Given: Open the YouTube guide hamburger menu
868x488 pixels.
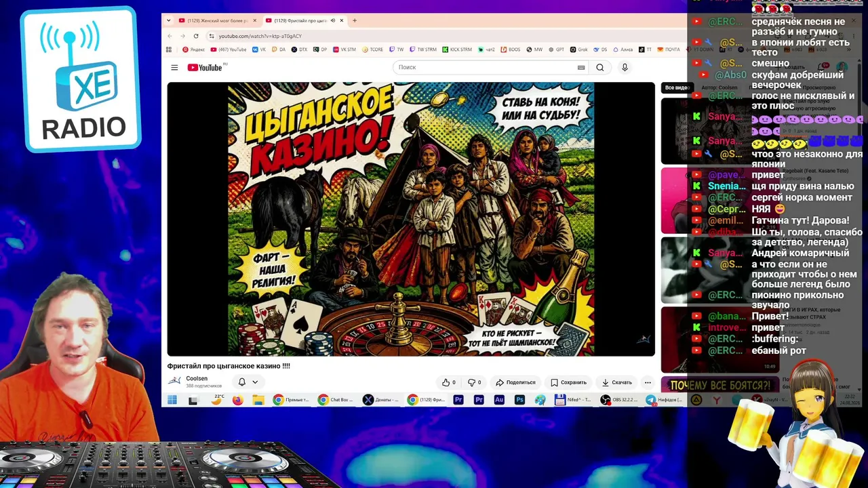Looking at the screenshot, I should click(x=174, y=67).
